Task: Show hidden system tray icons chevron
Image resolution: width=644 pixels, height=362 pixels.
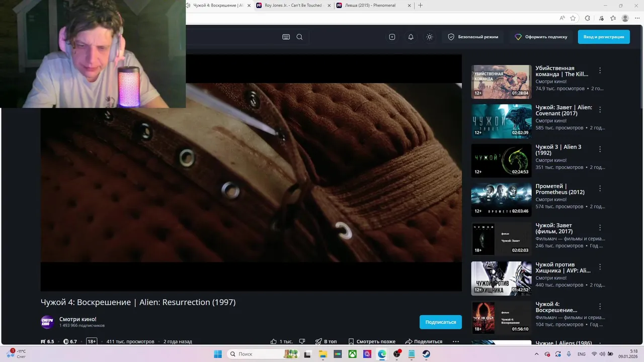Action: [537, 354]
